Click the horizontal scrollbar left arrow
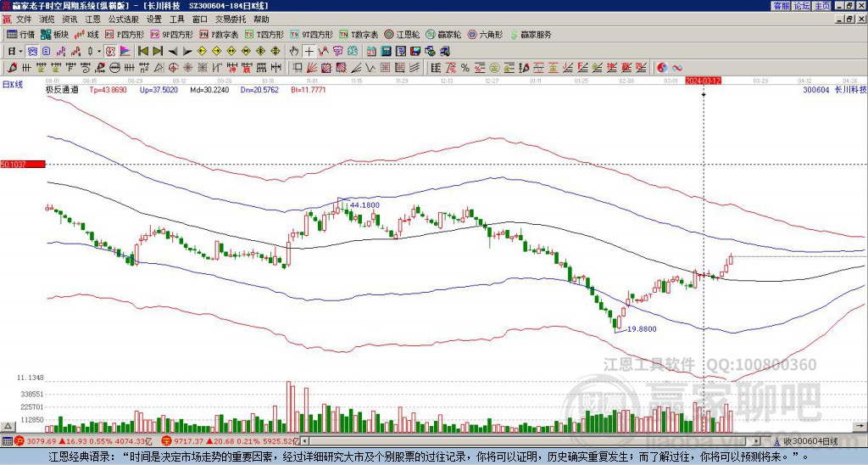This screenshot has height=465, width=868. coord(304,441)
